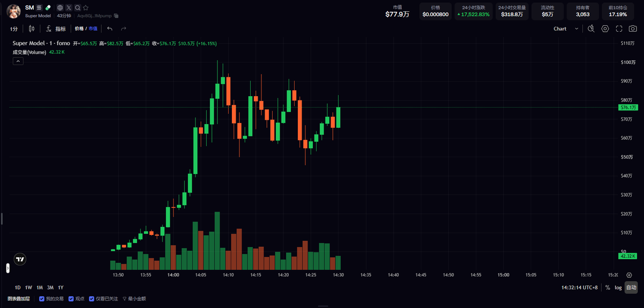Image resolution: width=644 pixels, height=308 pixels.
Task: Add SM to favorites with star icon
Action: tap(86, 8)
